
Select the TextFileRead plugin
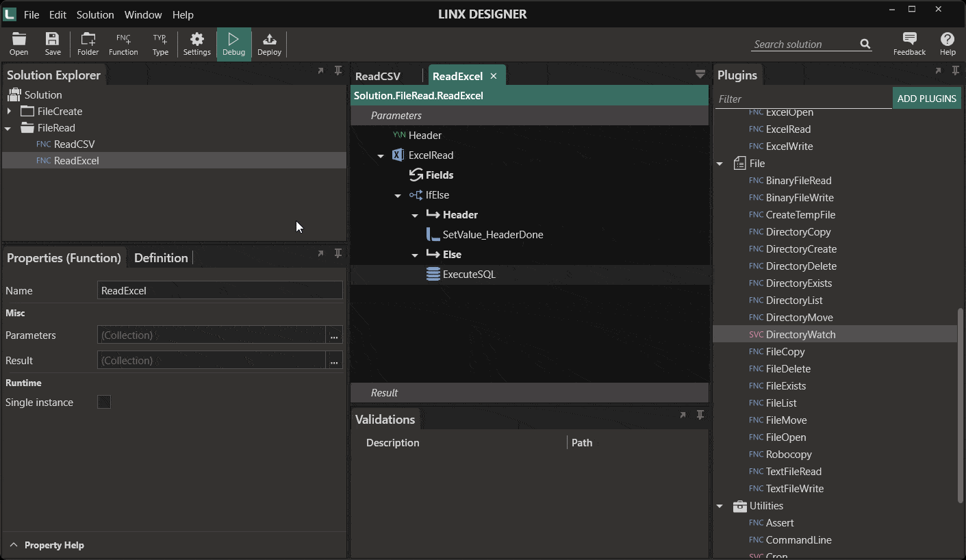point(793,471)
